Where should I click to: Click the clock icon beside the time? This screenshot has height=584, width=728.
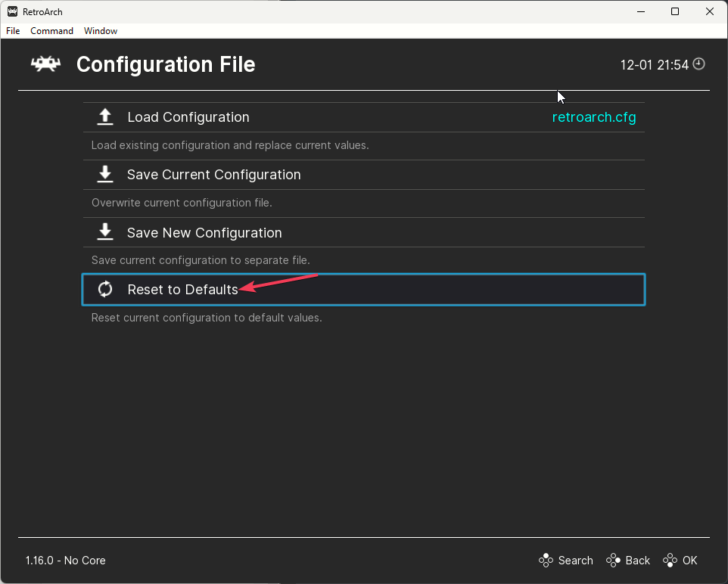(699, 64)
